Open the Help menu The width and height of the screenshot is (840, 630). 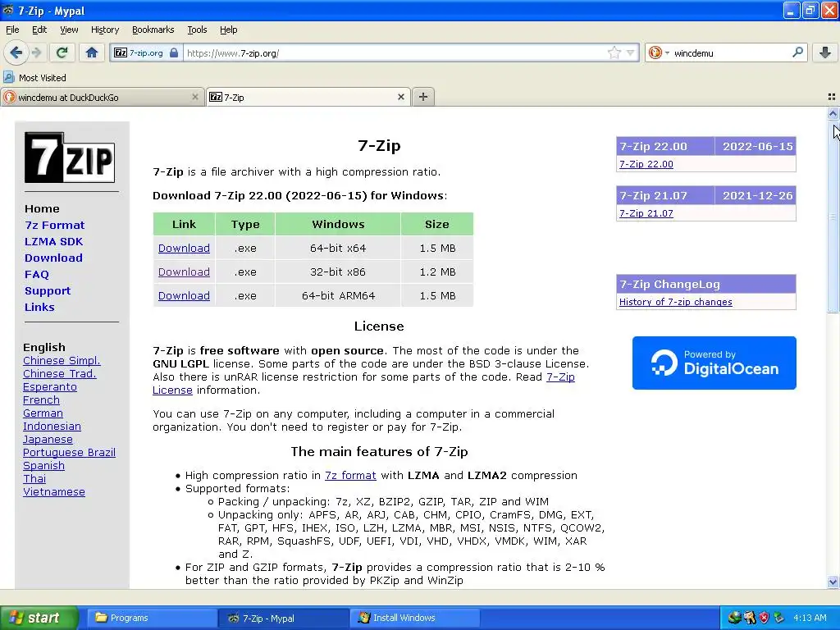click(228, 30)
